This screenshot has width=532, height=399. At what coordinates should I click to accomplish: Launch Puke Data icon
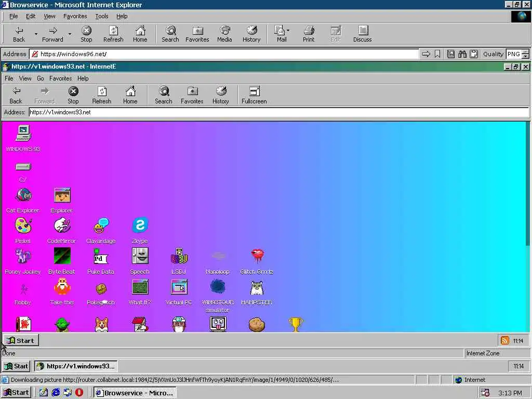101,256
